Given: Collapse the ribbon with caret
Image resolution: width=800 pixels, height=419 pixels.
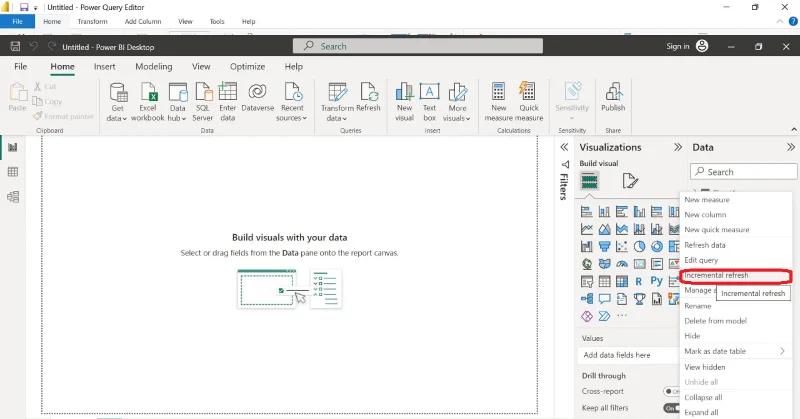Looking at the screenshot, I should point(794,130).
